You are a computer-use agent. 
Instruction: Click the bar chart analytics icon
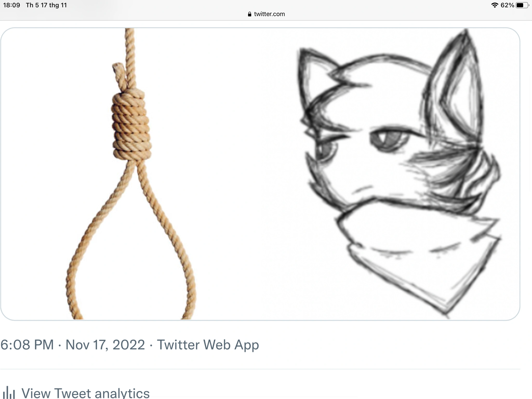coord(9,393)
